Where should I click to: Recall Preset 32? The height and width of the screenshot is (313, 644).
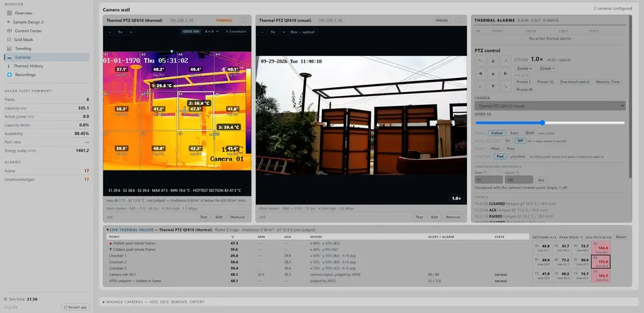point(545,82)
